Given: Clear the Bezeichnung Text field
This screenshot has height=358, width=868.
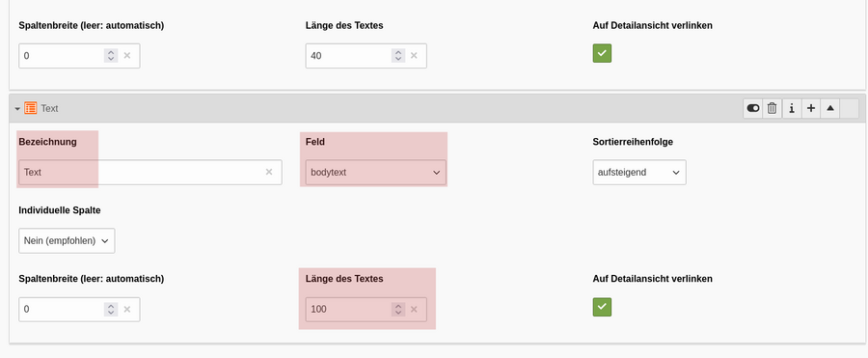Looking at the screenshot, I should pyautogui.click(x=269, y=173).
